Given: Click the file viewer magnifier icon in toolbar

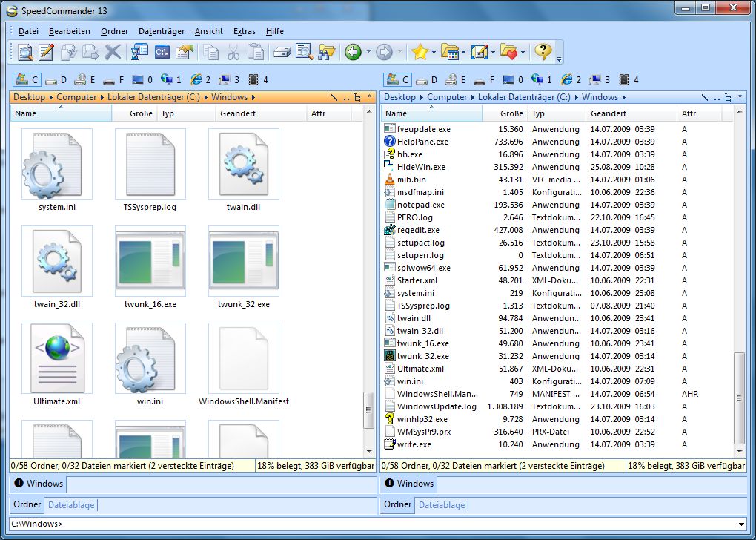Looking at the screenshot, I should click(x=25, y=52).
